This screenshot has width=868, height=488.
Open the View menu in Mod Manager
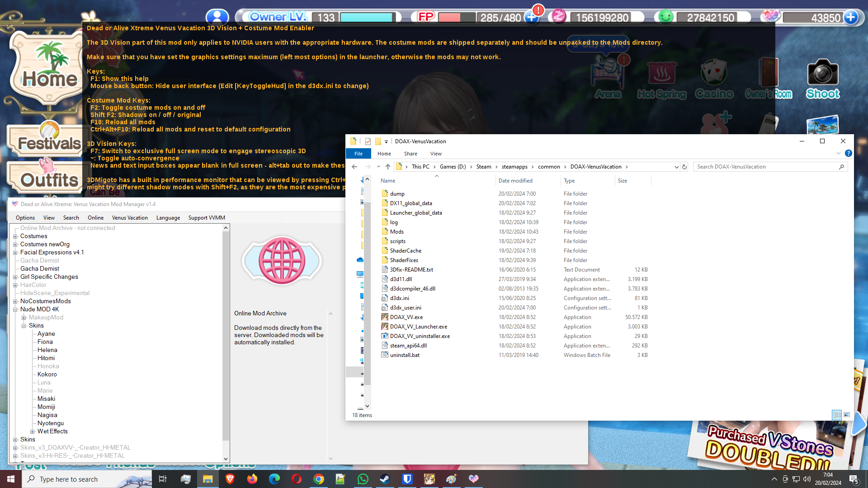pyautogui.click(x=49, y=218)
